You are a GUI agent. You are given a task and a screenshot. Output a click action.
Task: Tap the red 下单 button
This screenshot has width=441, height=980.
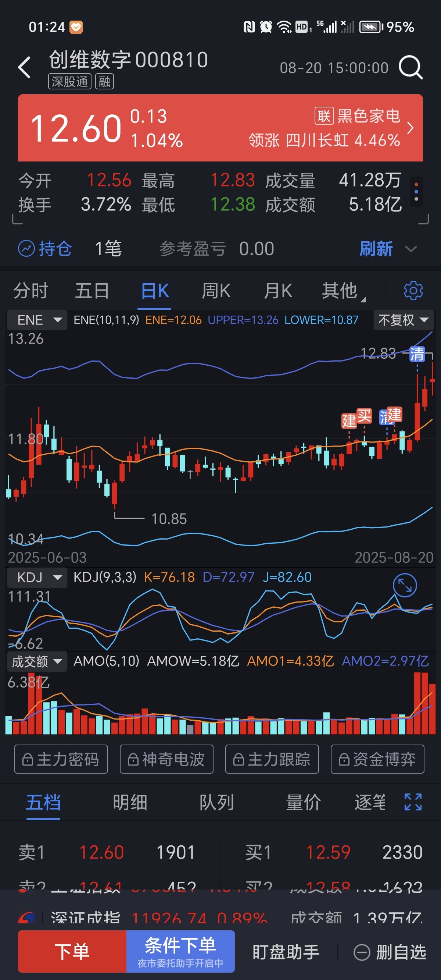point(72,951)
